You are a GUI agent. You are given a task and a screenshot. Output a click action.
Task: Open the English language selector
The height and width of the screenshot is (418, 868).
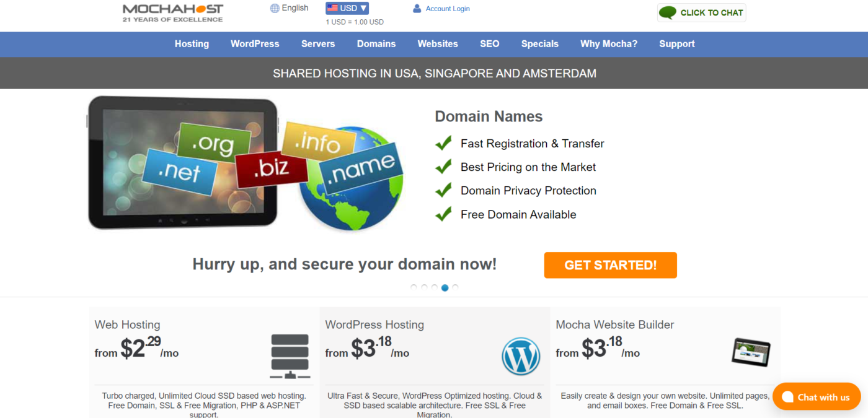pos(290,8)
